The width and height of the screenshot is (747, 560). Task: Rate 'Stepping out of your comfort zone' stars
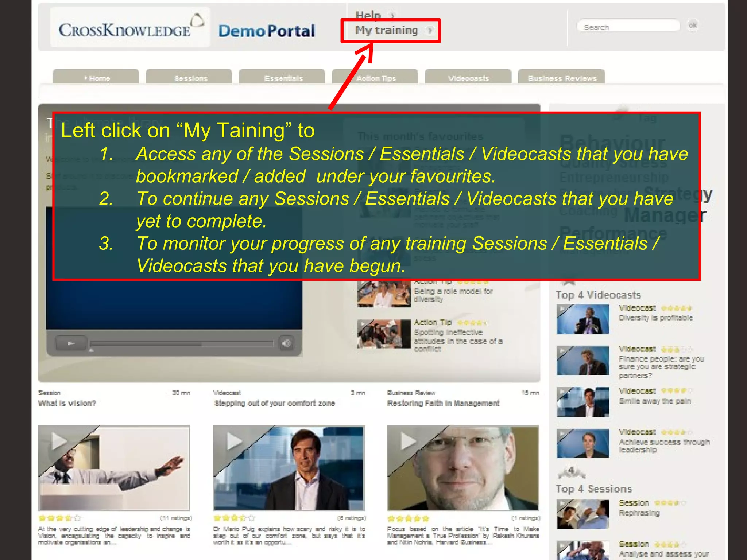click(234, 518)
